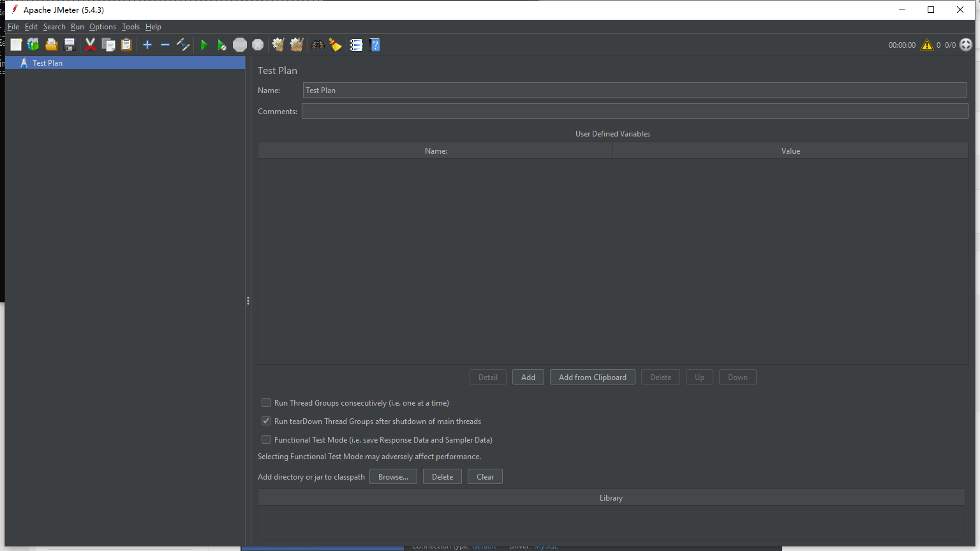This screenshot has height=551, width=980.
Task: Click the Up button
Action: [x=699, y=377]
